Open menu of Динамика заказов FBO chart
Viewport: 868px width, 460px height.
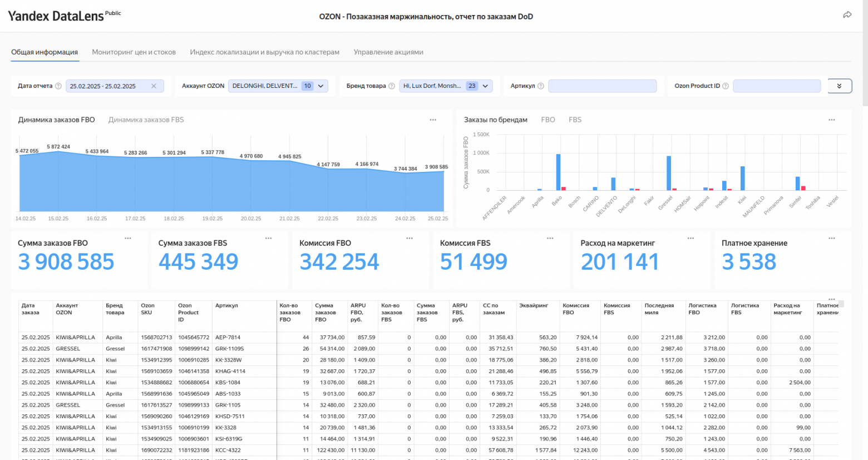(433, 120)
